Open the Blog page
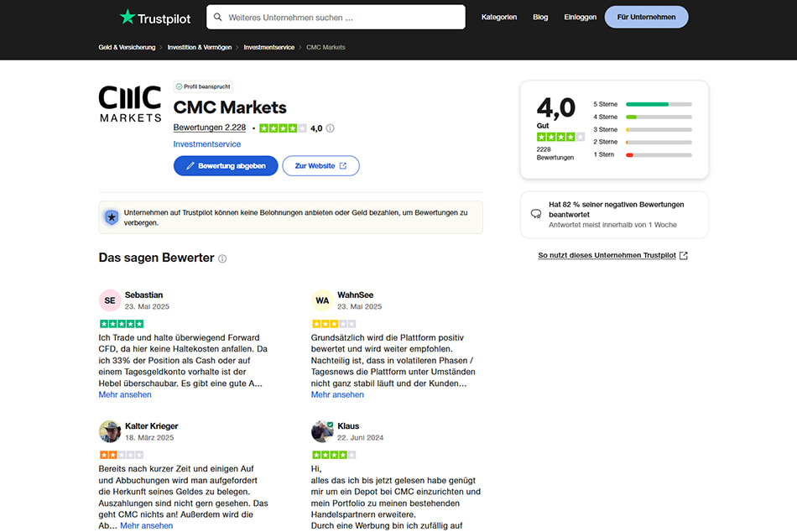This screenshot has width=797, height=532. click(x=540, y=18)
